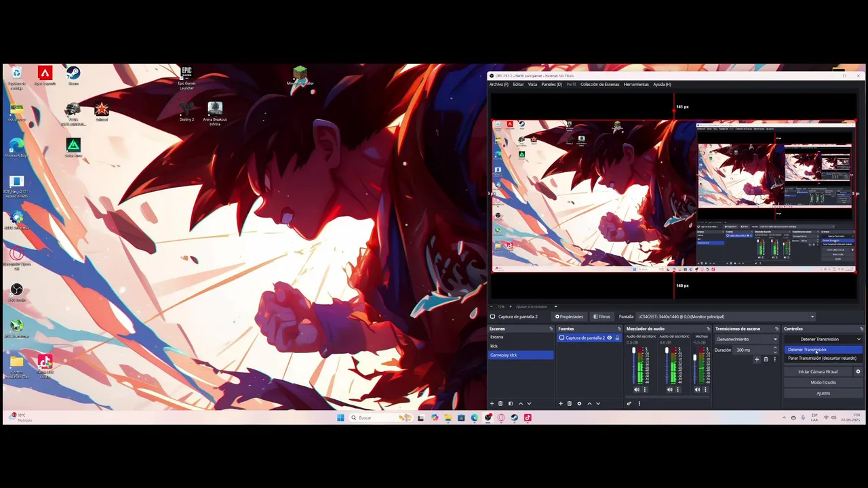Undock the Controles panel
Image resolution: width=868 pixels, height=488 pixels.
coord(861,329)
